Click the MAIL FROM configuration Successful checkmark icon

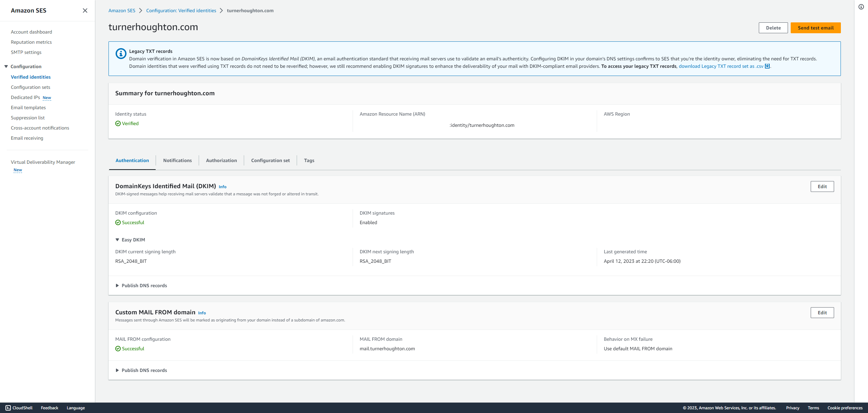click(x=118, y=349)
